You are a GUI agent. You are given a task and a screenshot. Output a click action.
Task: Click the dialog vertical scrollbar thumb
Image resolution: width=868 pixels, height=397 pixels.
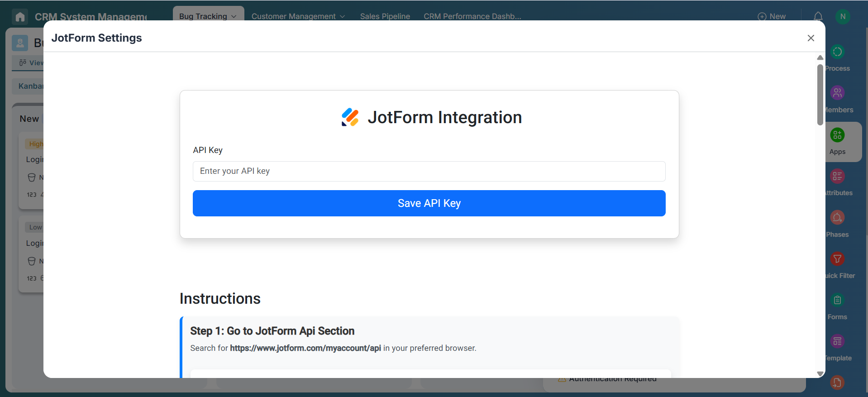[820, 95]
